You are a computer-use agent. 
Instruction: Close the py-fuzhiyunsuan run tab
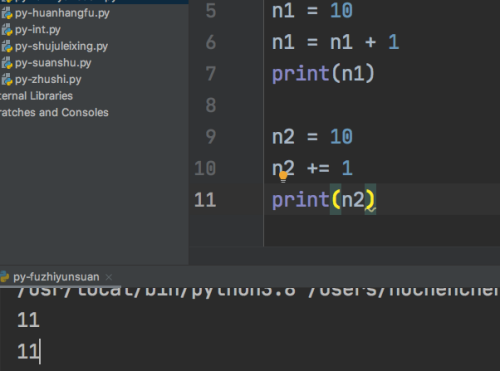click(109, 277)
